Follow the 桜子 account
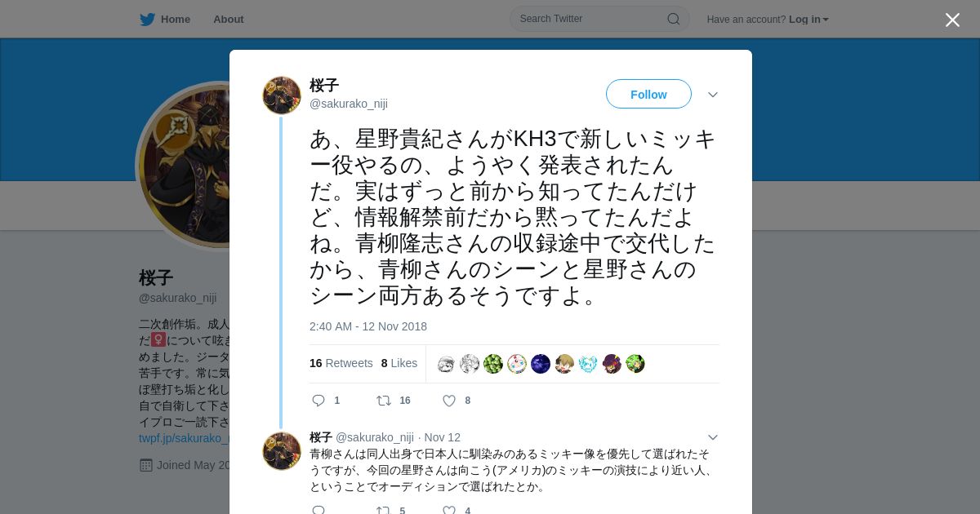Viewport: 980px width, 514px height. click(x=648, y=94)
